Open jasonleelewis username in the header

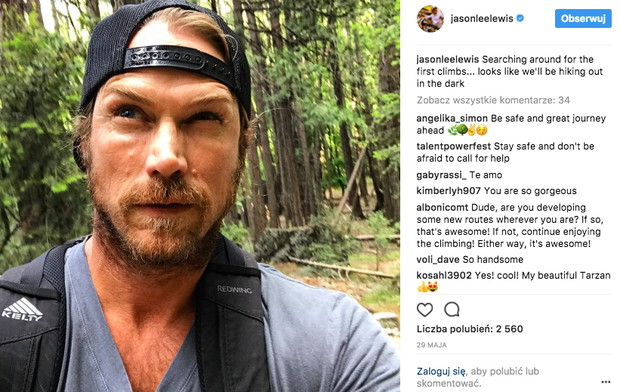click(482, 19)
